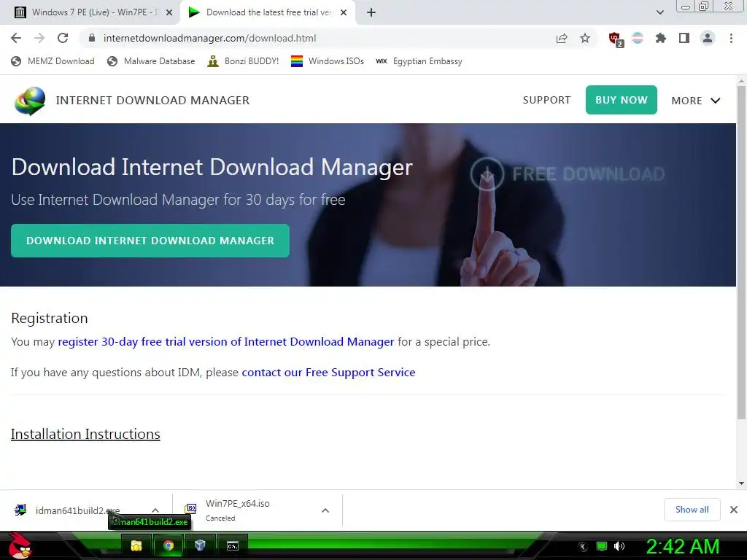Viewport: 747px width, 560px height.
Task: Open Windows ISOs bookmark
Action: coord(328,61)
